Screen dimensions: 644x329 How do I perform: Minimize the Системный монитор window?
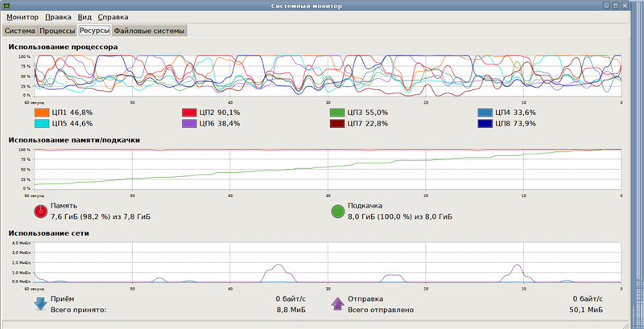pos(607,6)
